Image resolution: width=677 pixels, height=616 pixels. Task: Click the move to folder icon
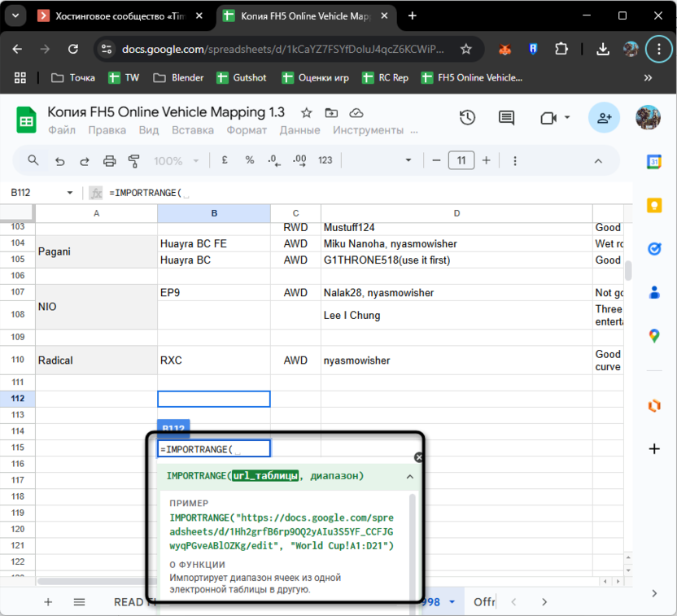click(x=330, y=113)
